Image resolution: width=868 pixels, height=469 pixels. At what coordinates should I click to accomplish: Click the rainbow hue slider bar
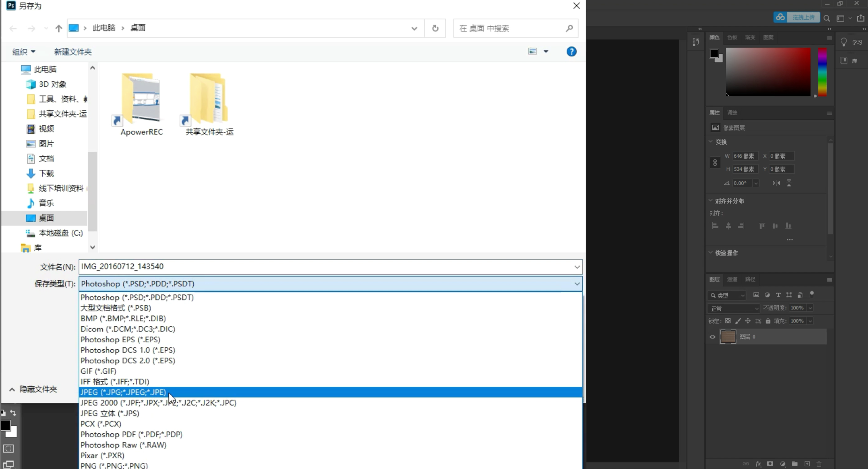point(822,72)
